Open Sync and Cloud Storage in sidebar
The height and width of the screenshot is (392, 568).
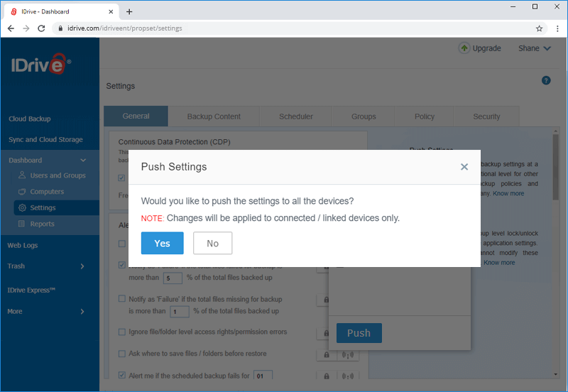coord(45,139)
